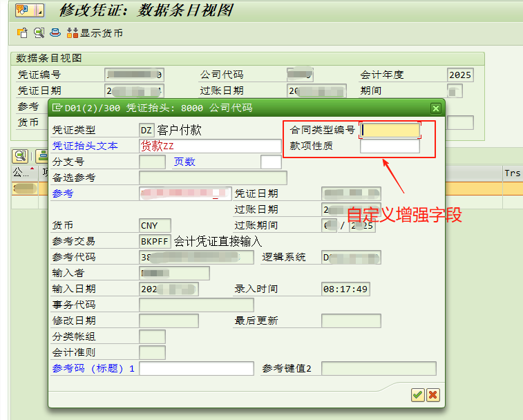
Task: Click the display/change toggle icon in toolbar
Action: tap(22, 32)
